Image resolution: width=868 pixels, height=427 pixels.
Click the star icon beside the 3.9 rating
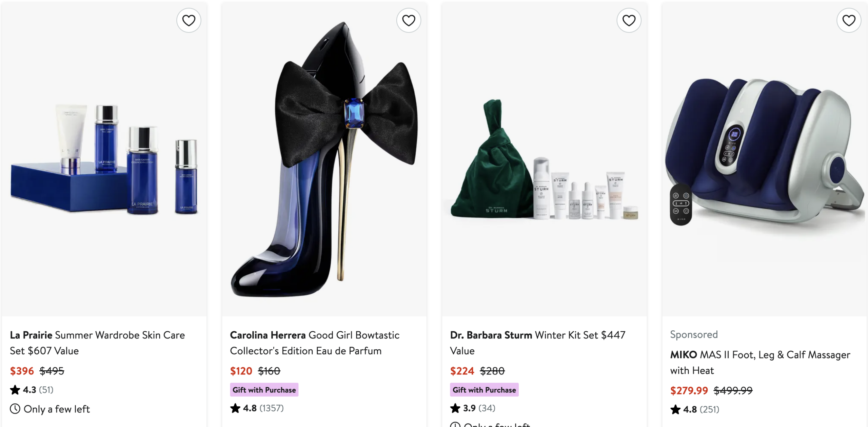(x=455, y=408)
